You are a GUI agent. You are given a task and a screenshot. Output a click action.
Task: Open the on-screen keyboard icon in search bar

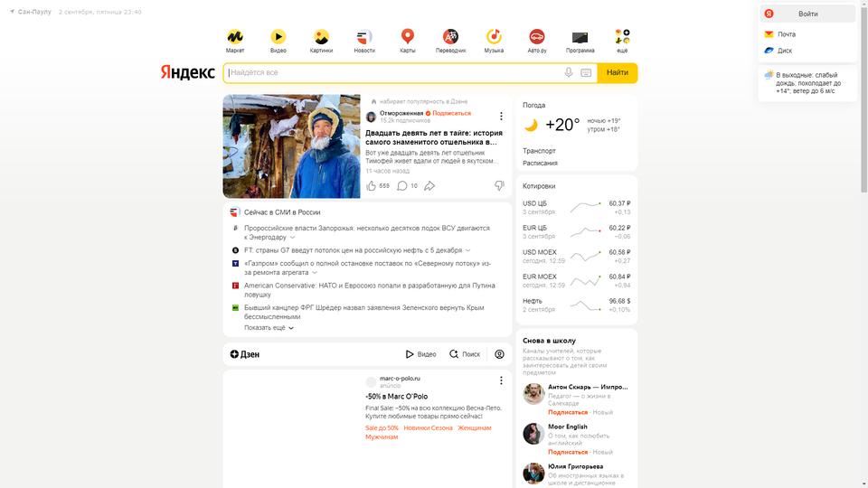[586, 72]
